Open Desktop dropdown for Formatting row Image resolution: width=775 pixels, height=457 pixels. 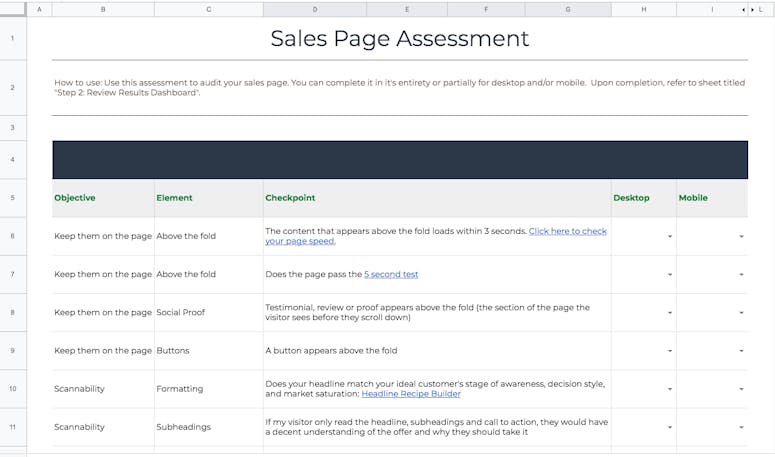[670, 389]
